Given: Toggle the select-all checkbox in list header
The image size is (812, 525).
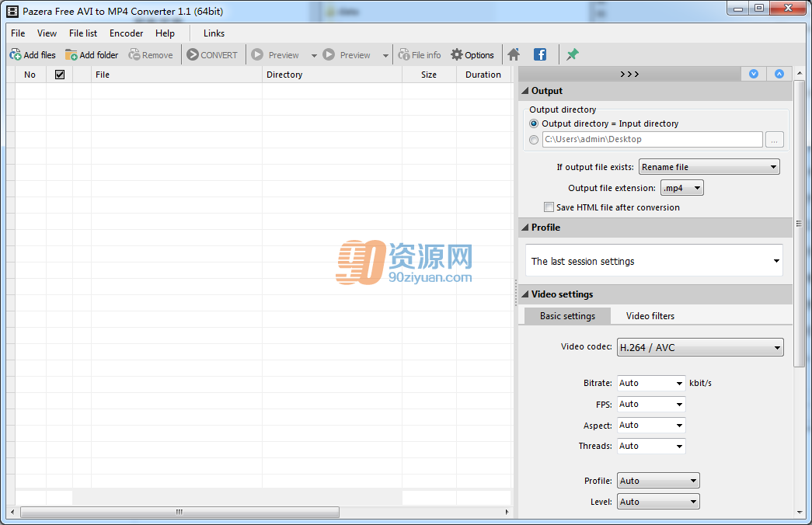Looking at the screenshot, I should pyautogui.click(x=60, y=75).
